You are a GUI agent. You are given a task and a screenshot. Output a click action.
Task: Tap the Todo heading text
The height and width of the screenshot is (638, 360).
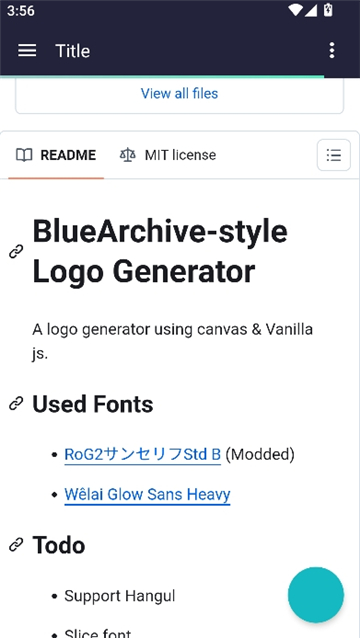(x=59, y=544)
